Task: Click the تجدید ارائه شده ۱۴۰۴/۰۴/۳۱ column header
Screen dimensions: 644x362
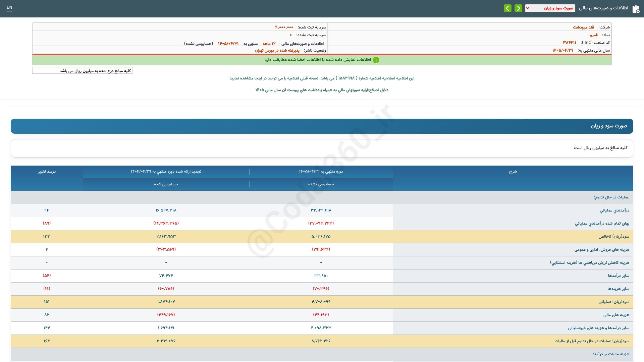Action: click(166, 172)
